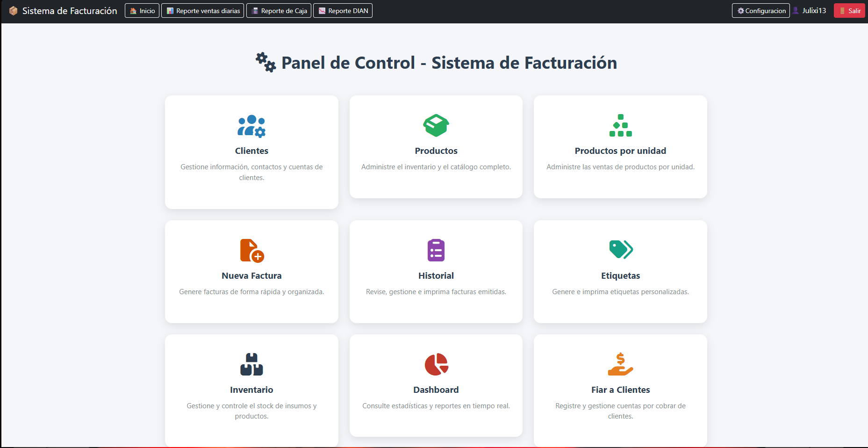
Task: Click the Productos por unidad cubes icon
Action: (620, 125)
